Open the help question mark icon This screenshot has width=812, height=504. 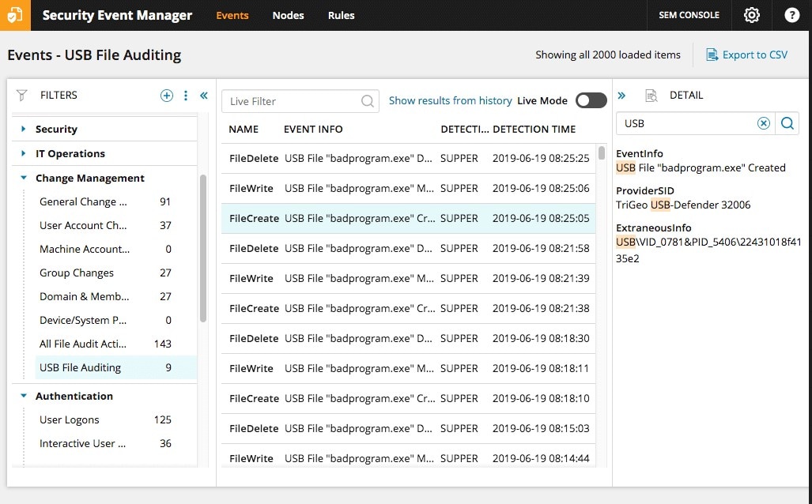[x=791, y=15]
